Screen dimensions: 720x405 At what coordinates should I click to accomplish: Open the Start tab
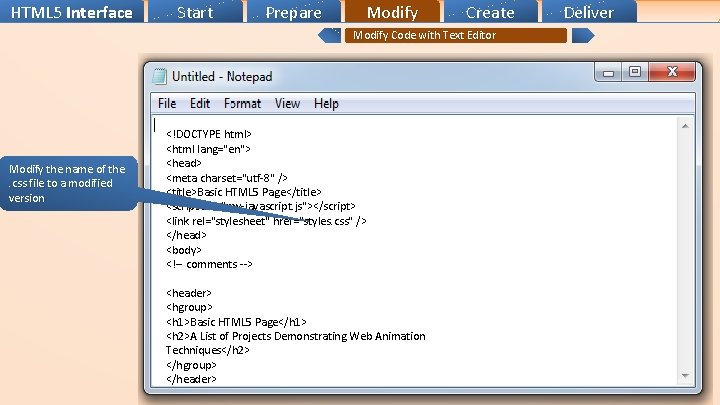click(195, 11)
